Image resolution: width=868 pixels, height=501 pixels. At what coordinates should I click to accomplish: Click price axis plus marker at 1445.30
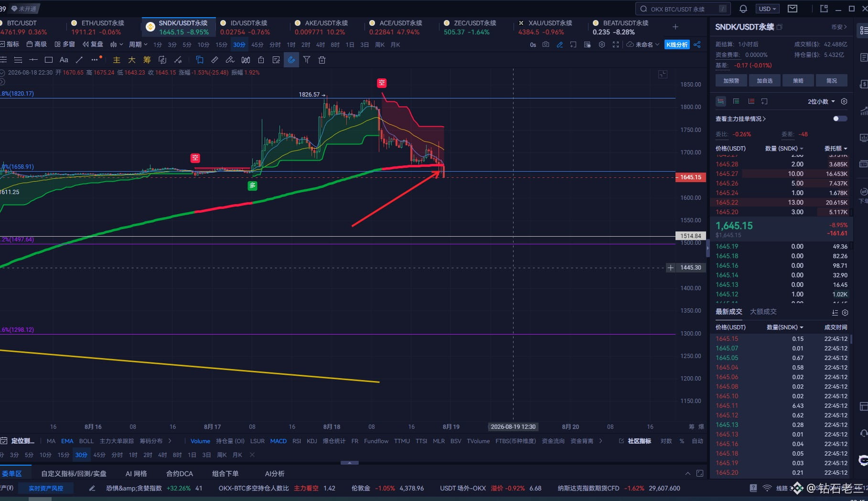pyautogui.click(x=670, y=268)
